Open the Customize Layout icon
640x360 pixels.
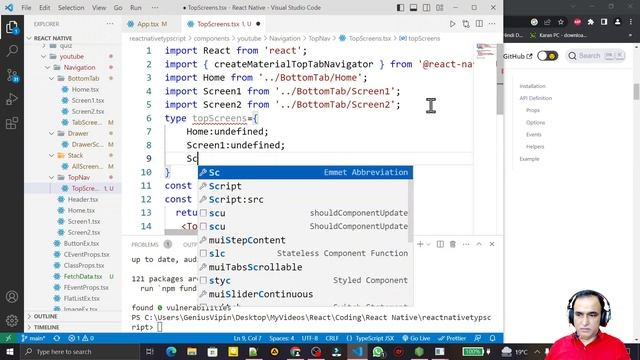pos(440,8)
